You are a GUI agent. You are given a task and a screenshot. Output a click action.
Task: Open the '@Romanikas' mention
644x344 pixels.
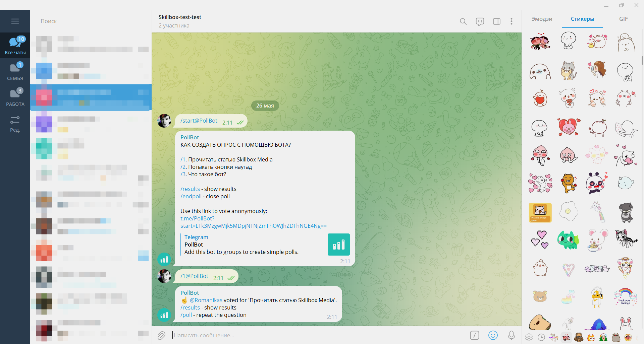[206, 300]
